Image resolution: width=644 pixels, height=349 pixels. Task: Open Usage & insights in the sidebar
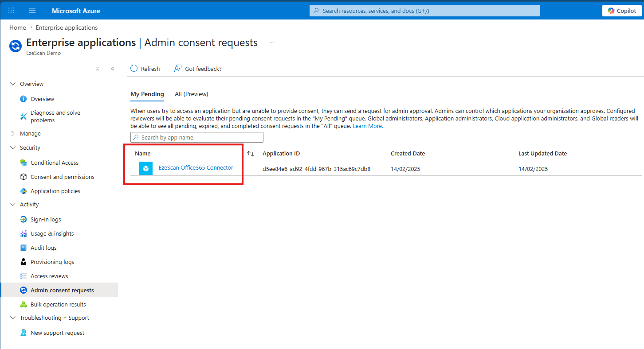point(52,233)
